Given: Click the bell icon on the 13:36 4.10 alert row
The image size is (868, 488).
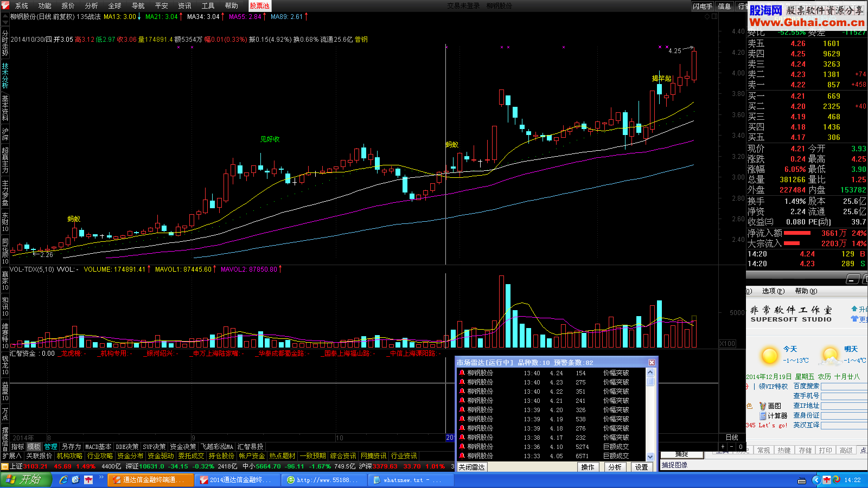Looking at the screenshot, I should point(462,447).
